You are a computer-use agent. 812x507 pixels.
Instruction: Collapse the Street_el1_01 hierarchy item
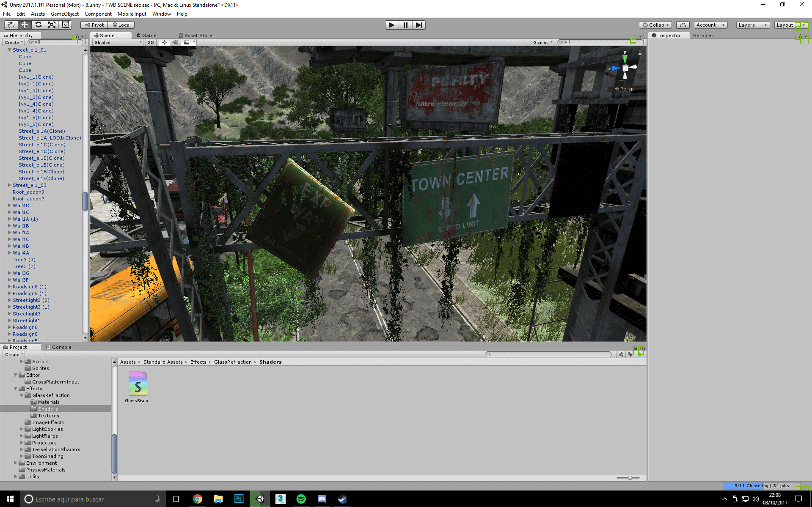(x=9, y=50)
